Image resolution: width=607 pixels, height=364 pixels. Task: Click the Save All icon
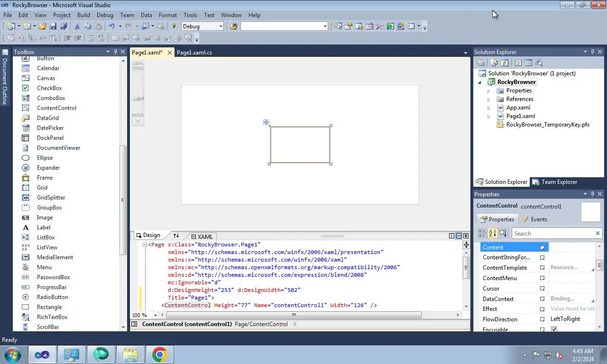[64, 26]
